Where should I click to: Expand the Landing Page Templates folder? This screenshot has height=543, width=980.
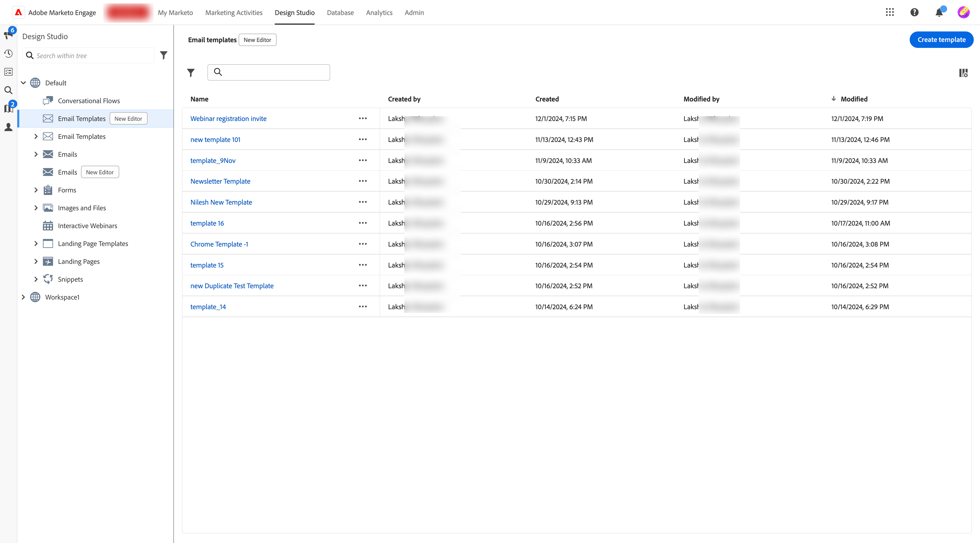click(36, 243)
